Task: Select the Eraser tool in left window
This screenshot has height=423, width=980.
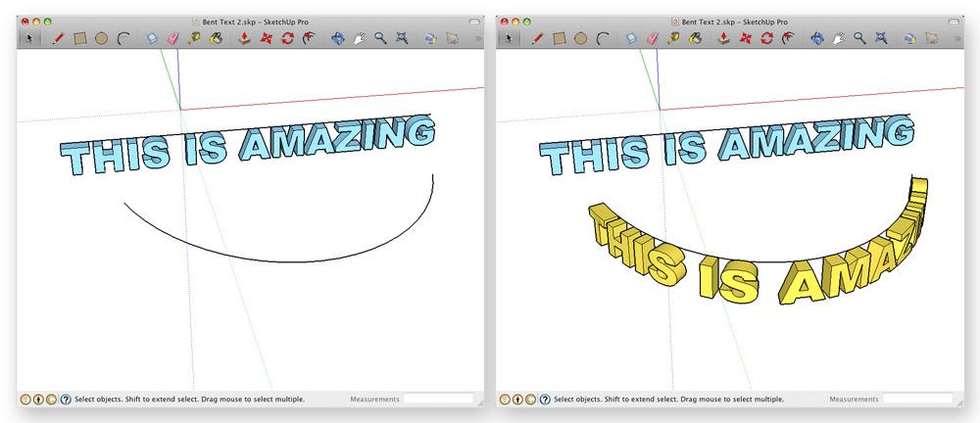Action: [173, 38]
